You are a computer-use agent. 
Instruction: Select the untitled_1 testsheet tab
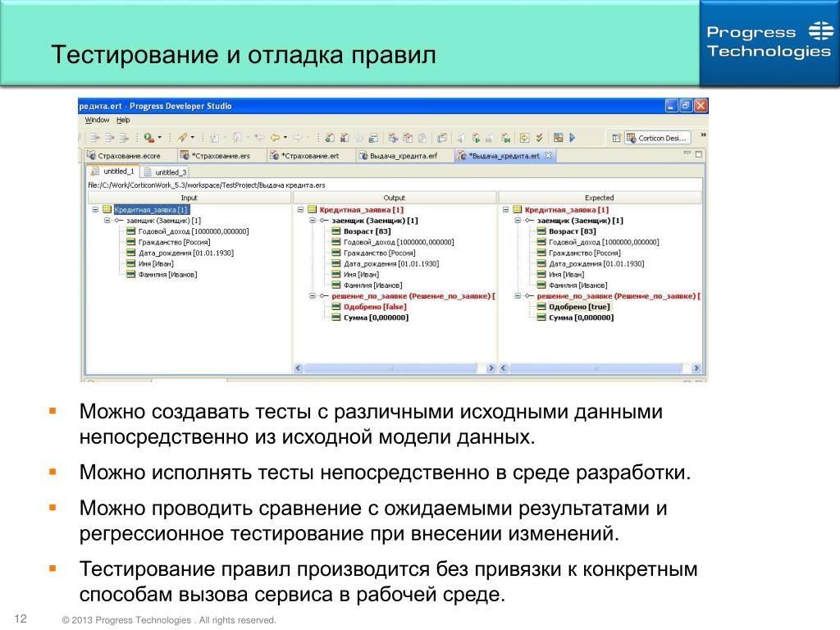(112, 171)
